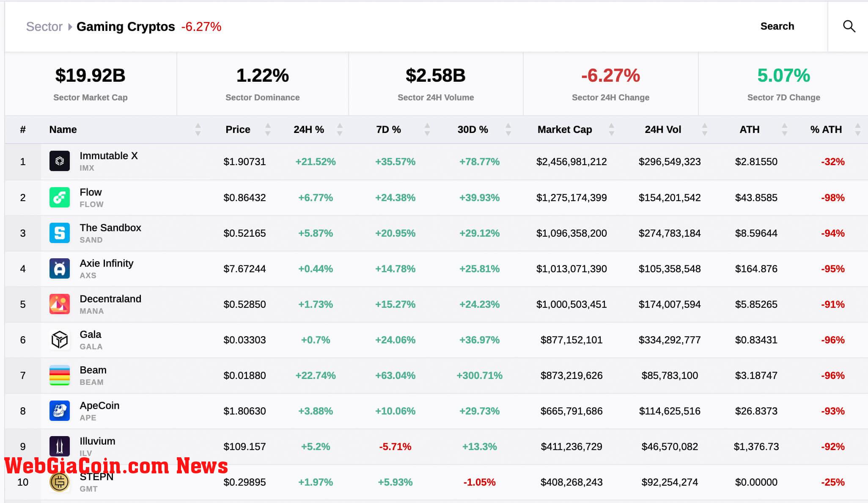868x503 pixels.
Task: Click STEPN 30D change -1.05%
Action: click(479, 482)
